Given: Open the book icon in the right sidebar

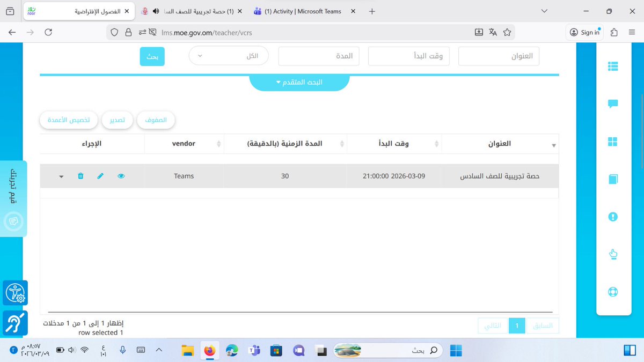Looking at the screenshot, I should click(x=613, y=179).
